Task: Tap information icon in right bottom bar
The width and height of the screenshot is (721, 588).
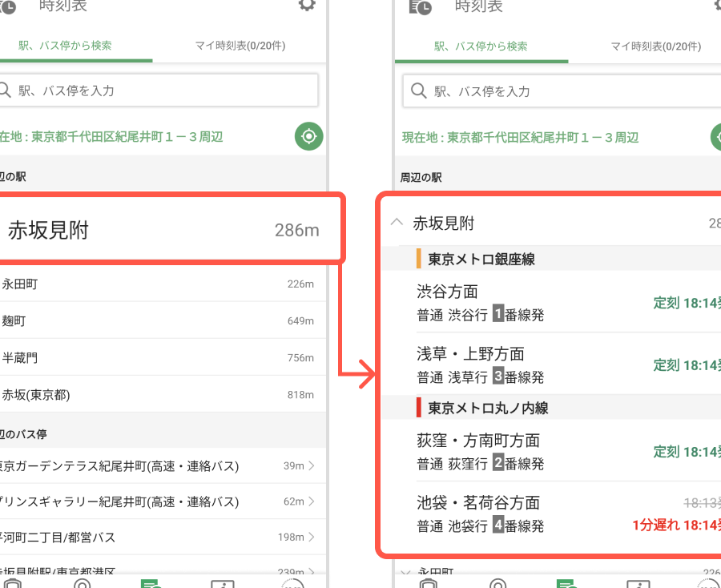Action: click(638, 583)
